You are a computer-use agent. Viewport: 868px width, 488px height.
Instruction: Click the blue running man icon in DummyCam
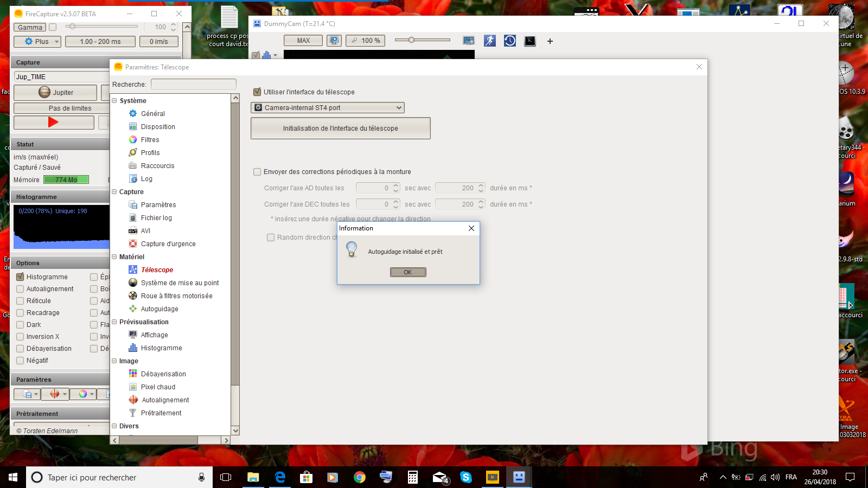[x=490, y=41]
